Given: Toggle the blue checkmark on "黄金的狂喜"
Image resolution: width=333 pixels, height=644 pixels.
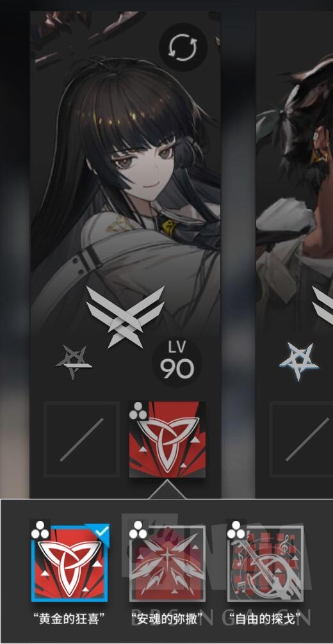Looking at the screenshot, I should click(101, 531).
